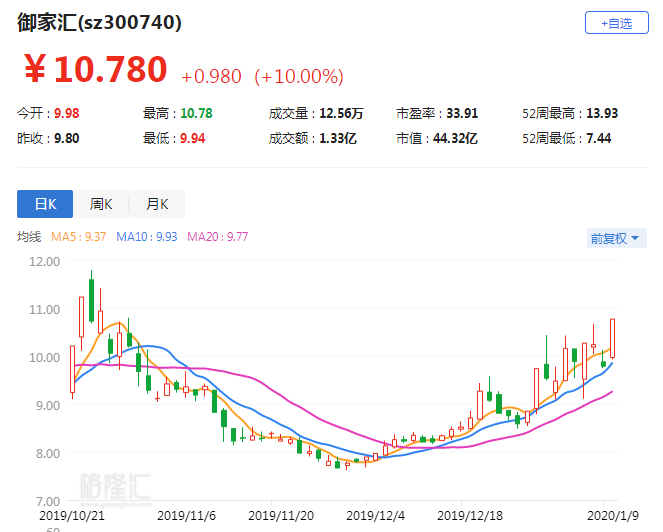
Task: Click the last red candlestick on 2020/1/9
Action: pos(612,338)
